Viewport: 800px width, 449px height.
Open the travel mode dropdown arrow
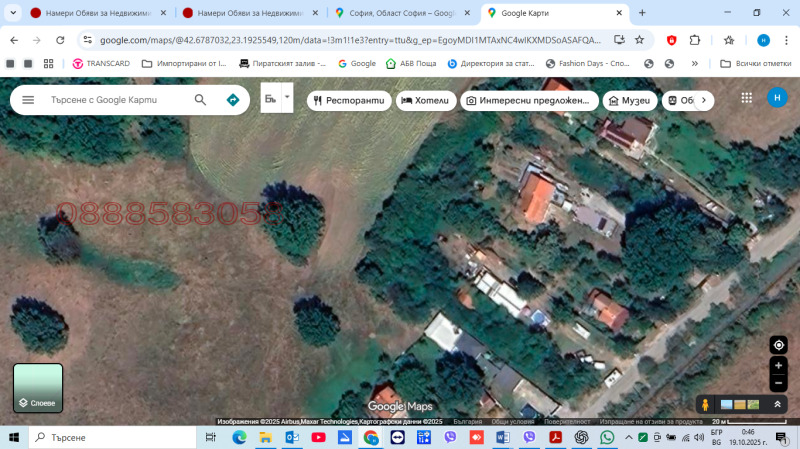click(288, 98)
